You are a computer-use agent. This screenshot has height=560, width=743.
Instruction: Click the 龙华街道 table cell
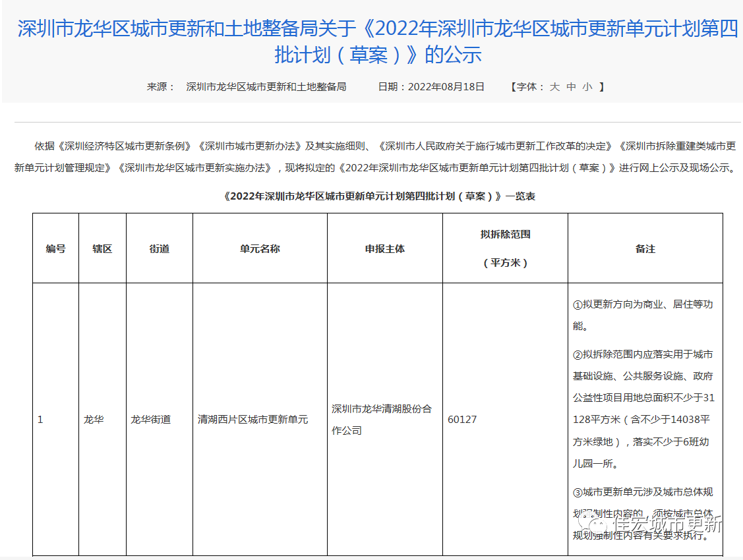point(151,419)
